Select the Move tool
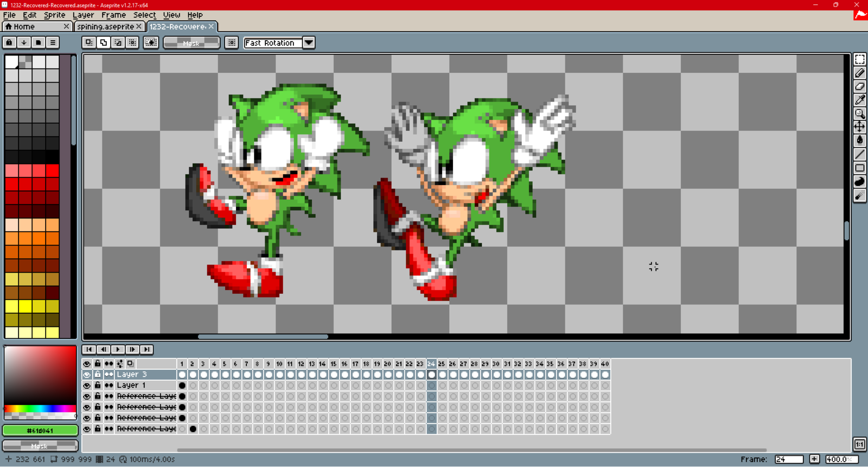Image resolution: width=868 pixels, height=467 pixels. point(860,127)
